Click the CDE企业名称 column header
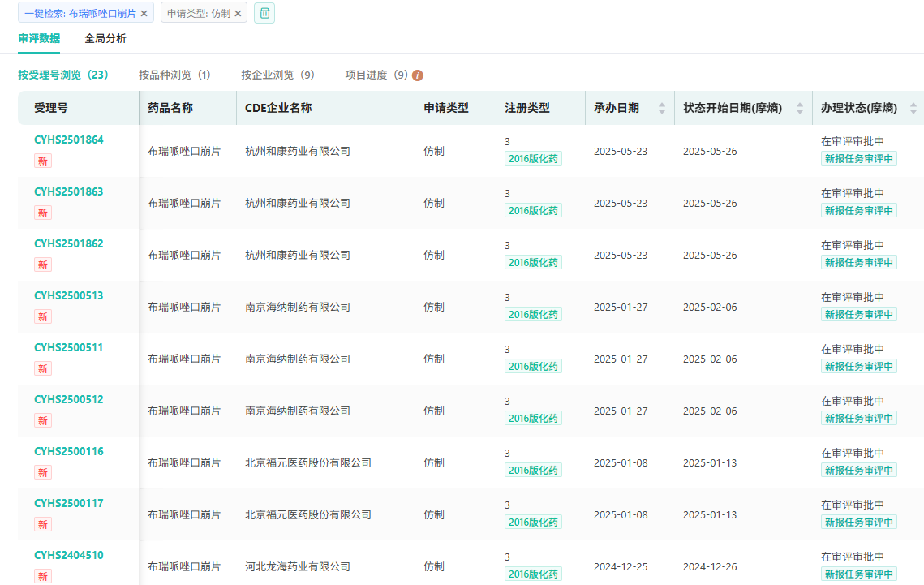 278,108
